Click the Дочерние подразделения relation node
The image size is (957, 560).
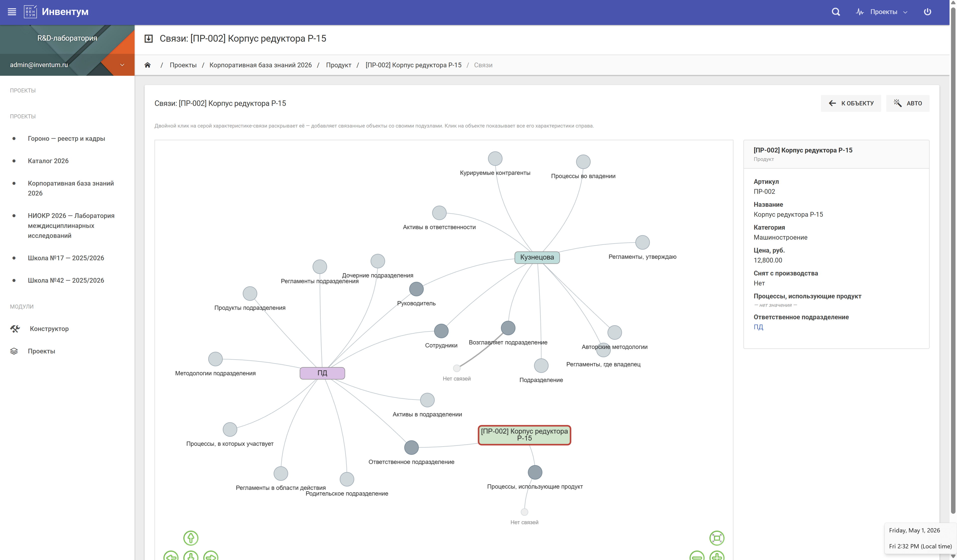click(378, 261)
